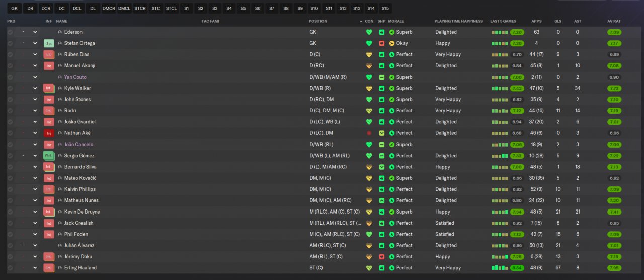Viewport: 644px width, 280px height.
Task: Click Jérémy Doku's red sharpness icon
Action: tap(382, 257)
